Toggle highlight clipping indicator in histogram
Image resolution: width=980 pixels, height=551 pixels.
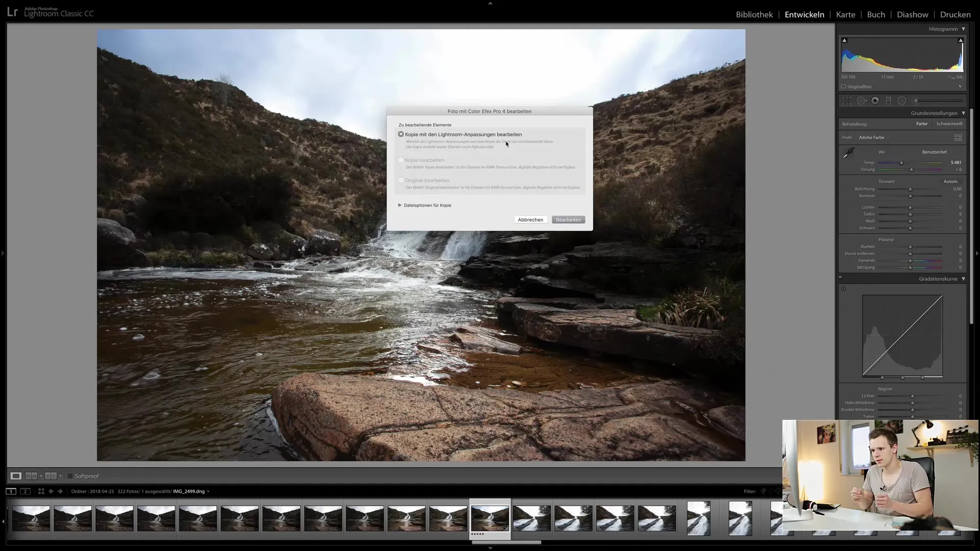[961, 40]
